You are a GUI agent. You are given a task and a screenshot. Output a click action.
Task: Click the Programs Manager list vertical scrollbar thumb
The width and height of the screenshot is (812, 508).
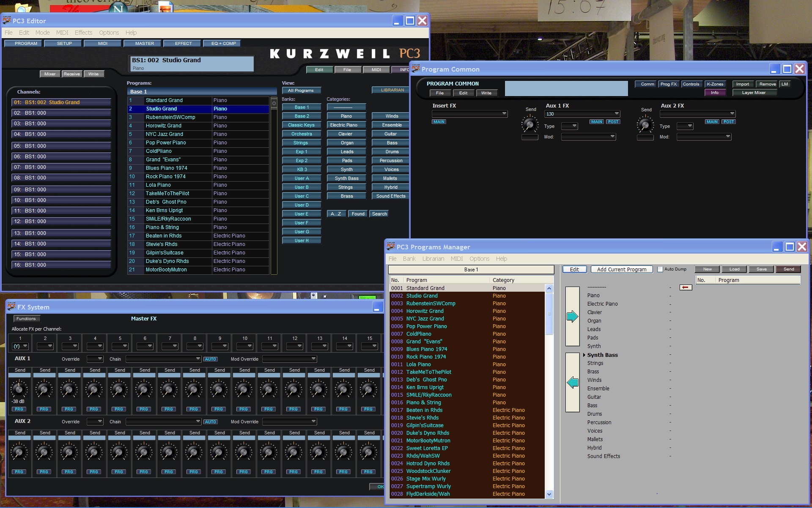pos(549,314)
